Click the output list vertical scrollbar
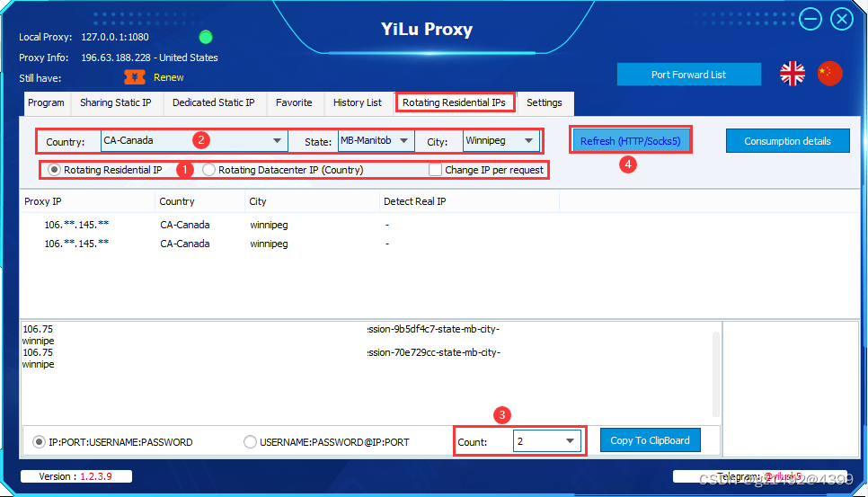The height and width of the screenshot is (497, 868). click(x=716, y=374)
